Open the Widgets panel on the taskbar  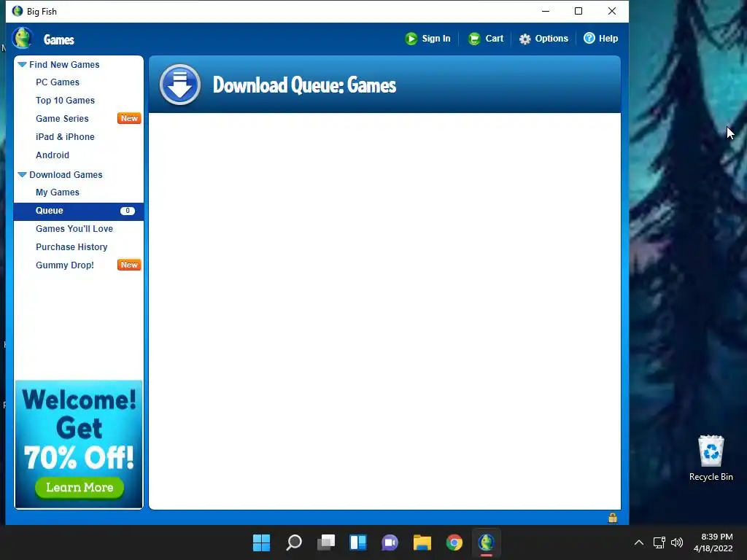pos(358,542)
